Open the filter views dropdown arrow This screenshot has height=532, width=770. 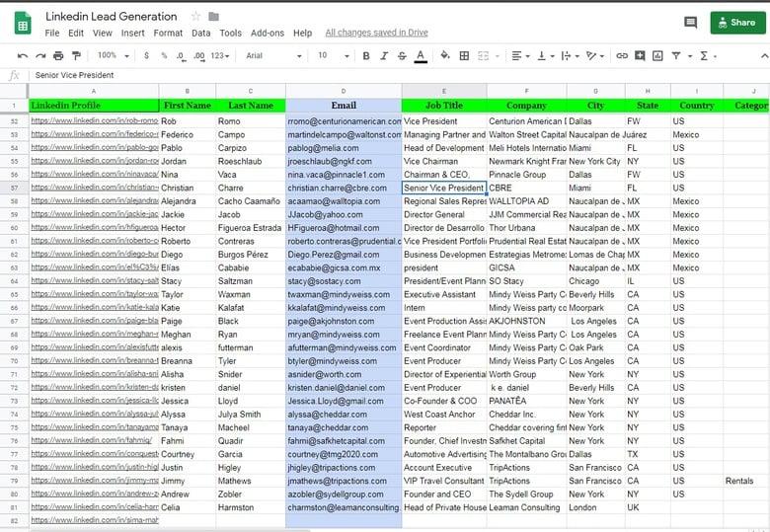click(x=689, y=56)
